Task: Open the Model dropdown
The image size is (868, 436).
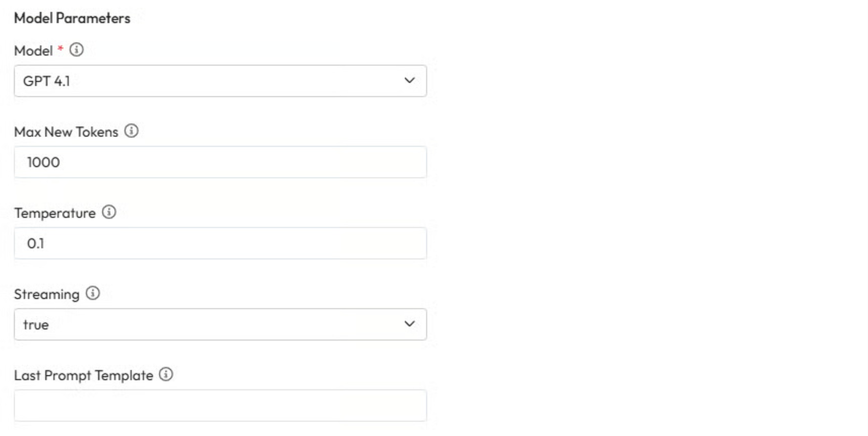Action: [220, 81]
